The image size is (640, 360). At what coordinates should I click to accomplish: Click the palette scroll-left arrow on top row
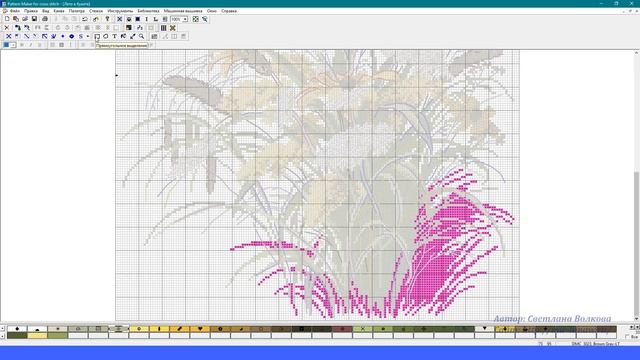3,328
